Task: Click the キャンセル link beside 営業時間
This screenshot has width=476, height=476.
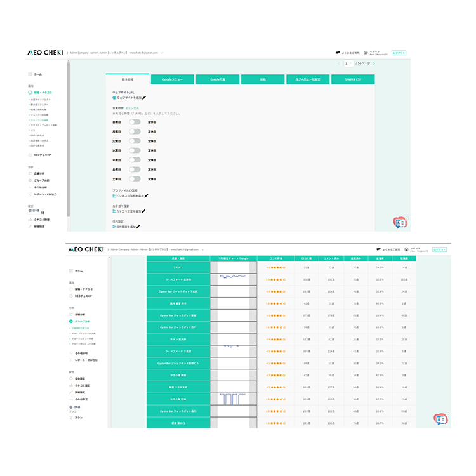Action: click(x=132, y=108)
